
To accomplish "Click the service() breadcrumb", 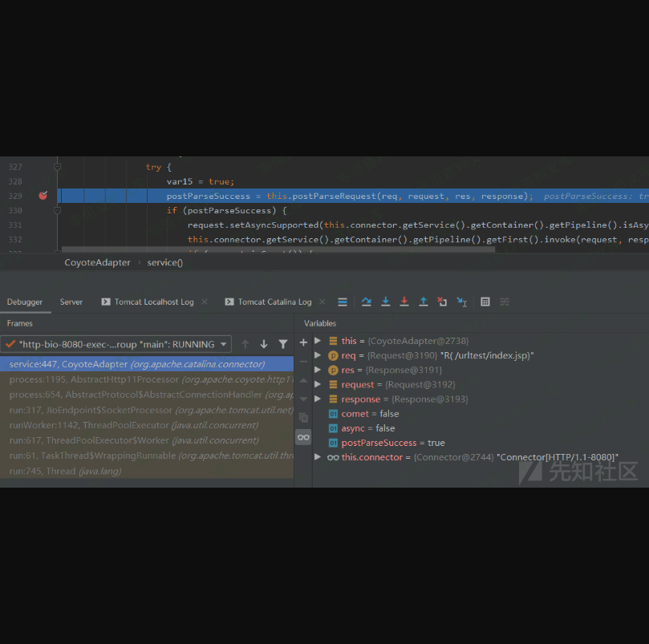I will (165, 262).
